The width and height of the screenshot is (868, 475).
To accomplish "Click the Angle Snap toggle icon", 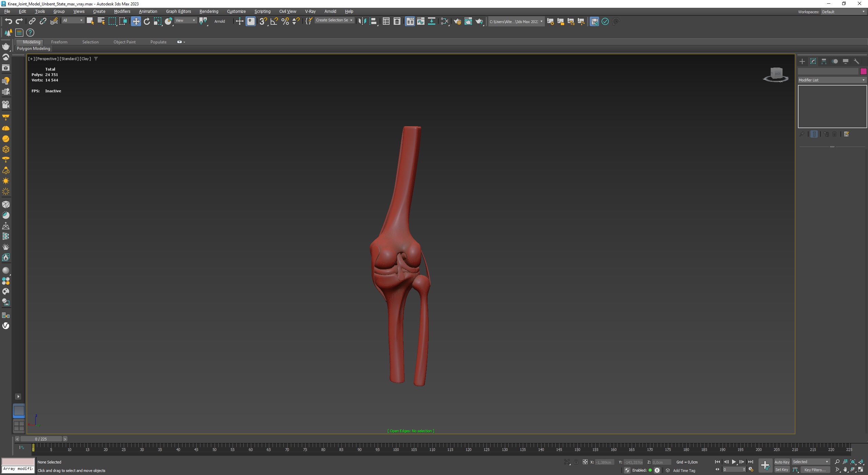I will click(274, 21).
